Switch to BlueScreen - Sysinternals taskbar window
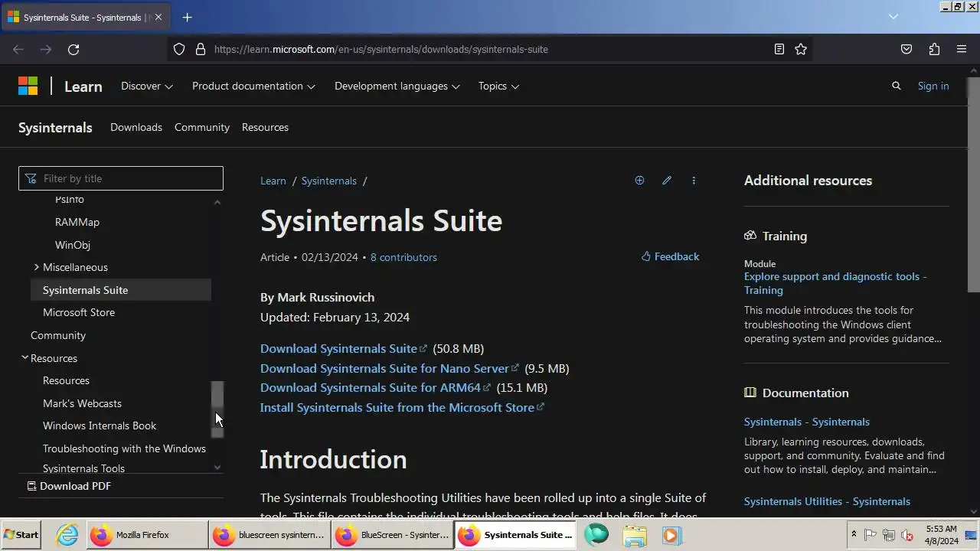The height and width of the screenshot is (551, 980). pyautogui.click(x=392, y=535)
